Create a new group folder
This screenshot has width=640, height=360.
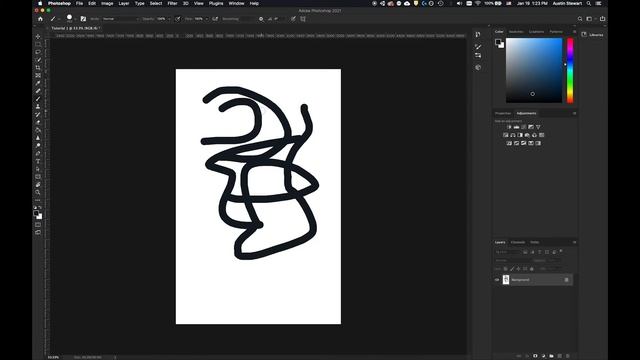pyautogui.click(x=551, y=356)
